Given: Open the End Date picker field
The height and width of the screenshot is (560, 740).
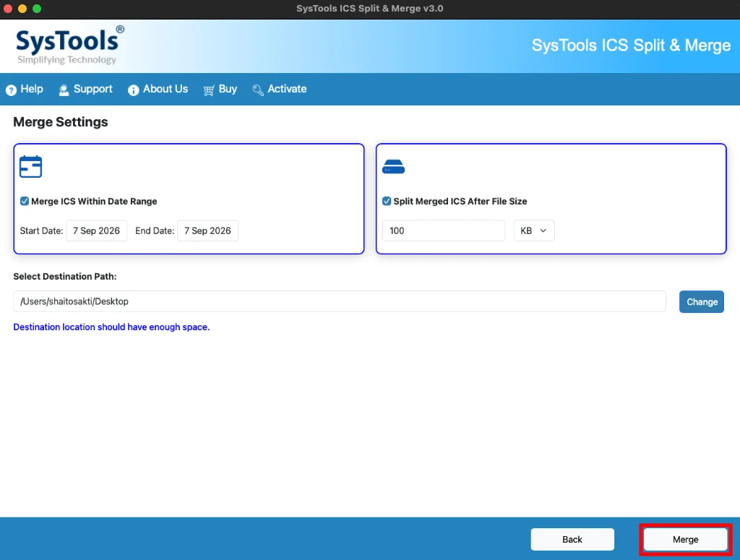Looking at the screenshot, I should [x=207, y=231].
